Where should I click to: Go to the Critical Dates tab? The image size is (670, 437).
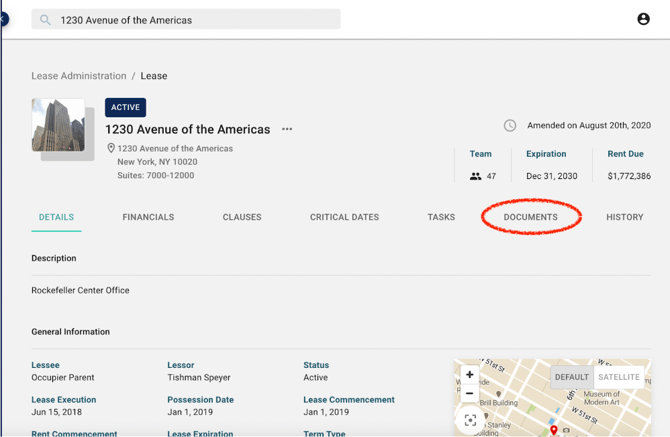[x=344, y=217]
